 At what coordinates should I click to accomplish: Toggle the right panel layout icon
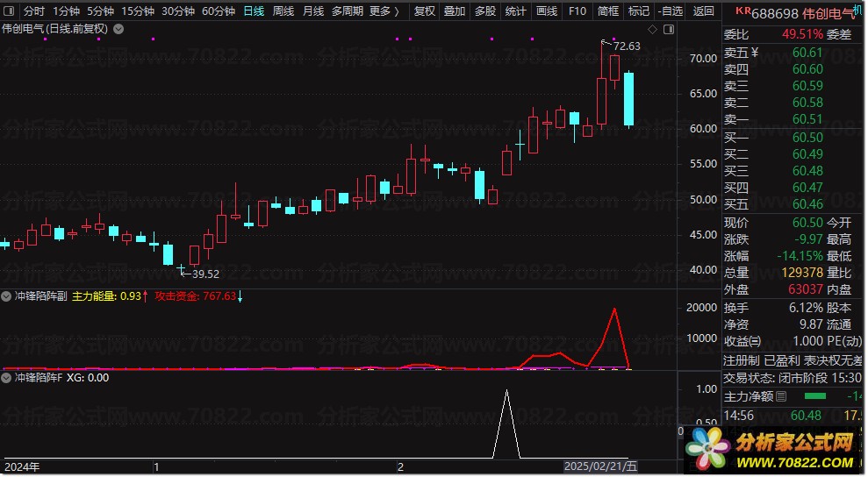(x=669, y=29)
